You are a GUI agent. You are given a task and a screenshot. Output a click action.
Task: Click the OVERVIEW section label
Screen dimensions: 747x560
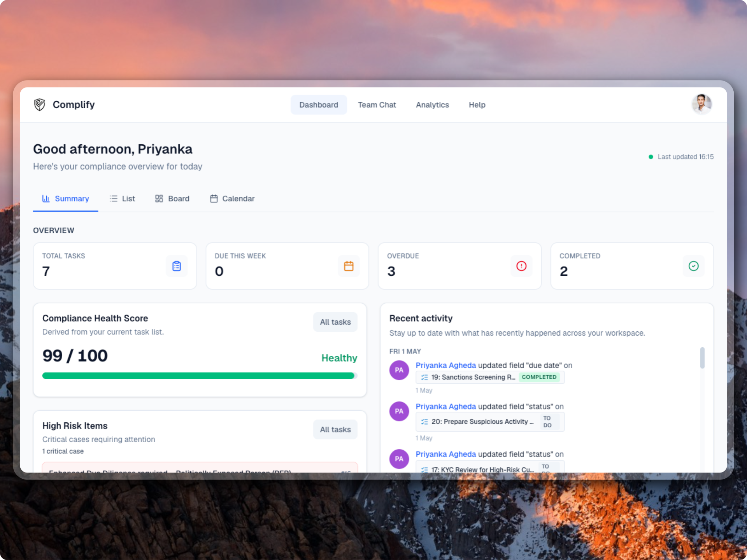point(54,230)
